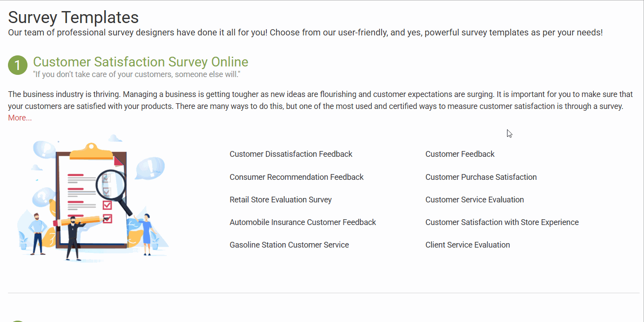Select Retail Store Evaluation Survey
Viewport: 644px width, 322px height.
click(281, 200)
